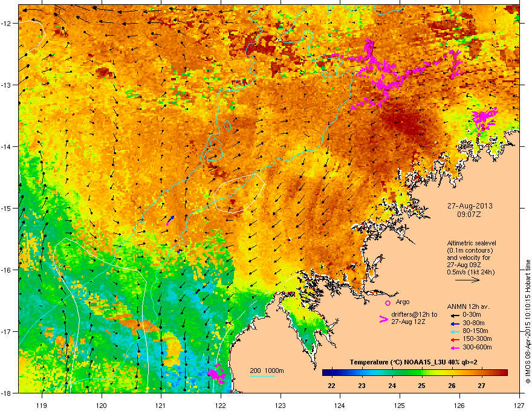Click the '150-300m' depth label
The width and height of the screenshot is (532, 411).
(x=477, y=338)
